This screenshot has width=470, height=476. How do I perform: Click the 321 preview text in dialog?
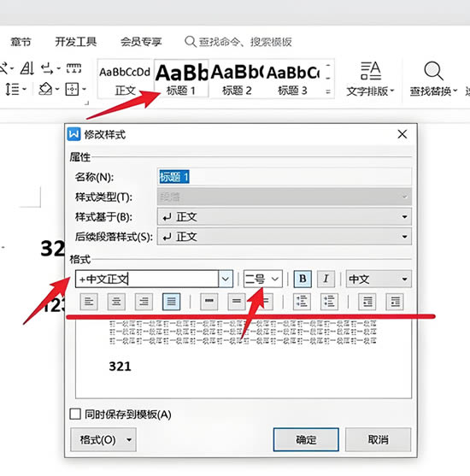(x=120, y=367)
